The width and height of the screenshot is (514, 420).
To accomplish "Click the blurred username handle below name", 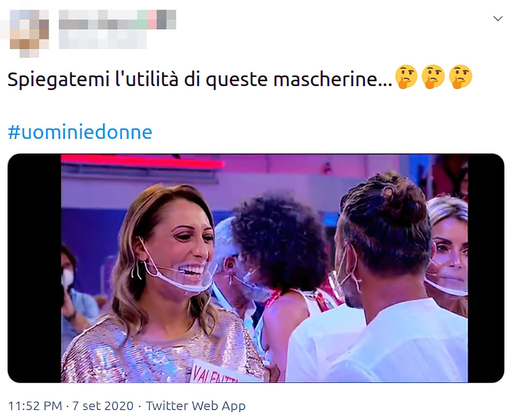I will tap(103, 39).
